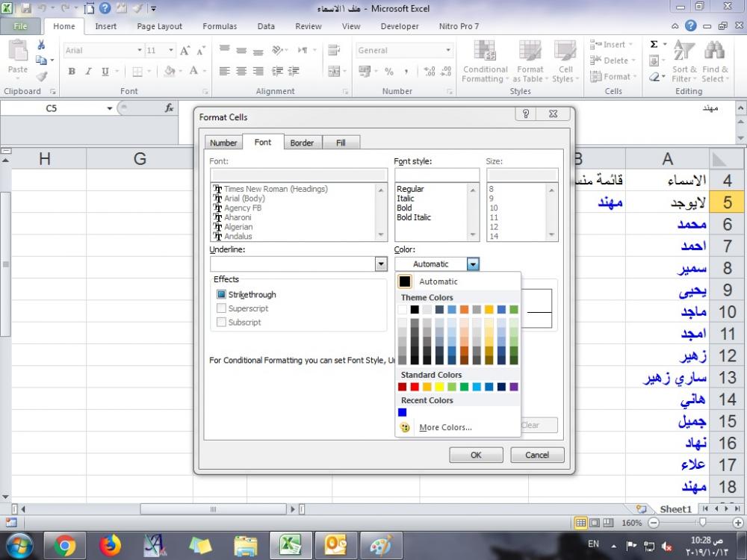
Task: Open the Developer ribbon tab
Action: (399, 26)
